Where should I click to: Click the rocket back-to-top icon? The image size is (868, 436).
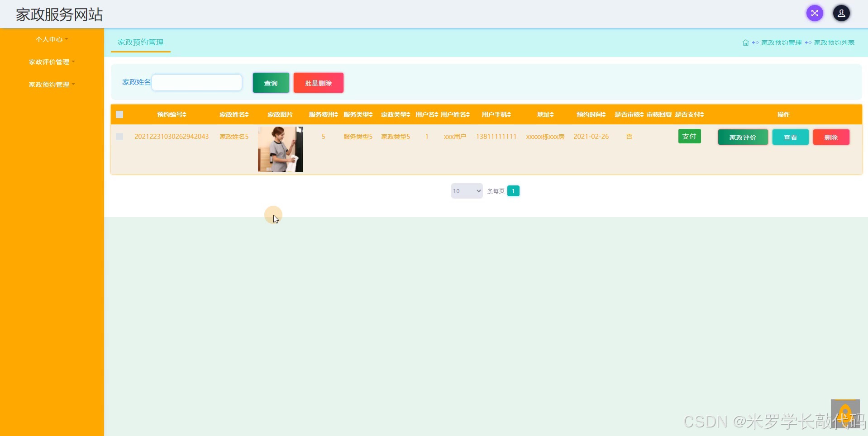[x=845, y=414]
